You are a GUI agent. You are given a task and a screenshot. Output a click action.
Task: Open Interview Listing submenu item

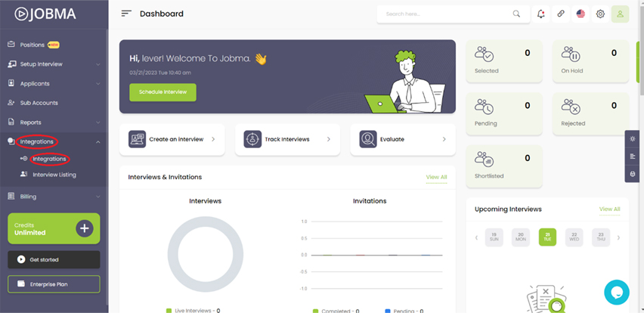(x=54, y=175)
